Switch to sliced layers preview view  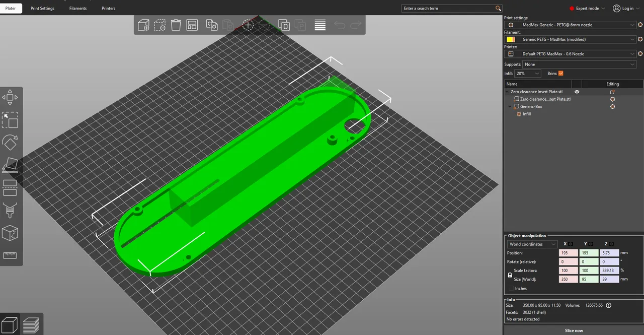click(x=31, y=324)
